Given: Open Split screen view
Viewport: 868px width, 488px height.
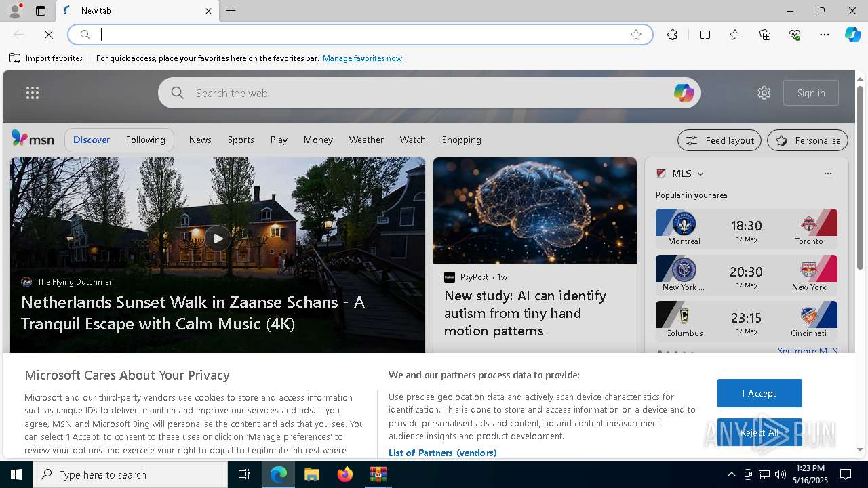Looking at the screenshot, I should coord(705,35).
